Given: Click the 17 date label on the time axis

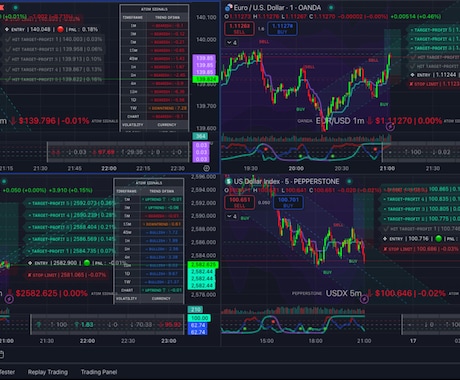Looking at the screenshot, I should [x=413, y=341].
